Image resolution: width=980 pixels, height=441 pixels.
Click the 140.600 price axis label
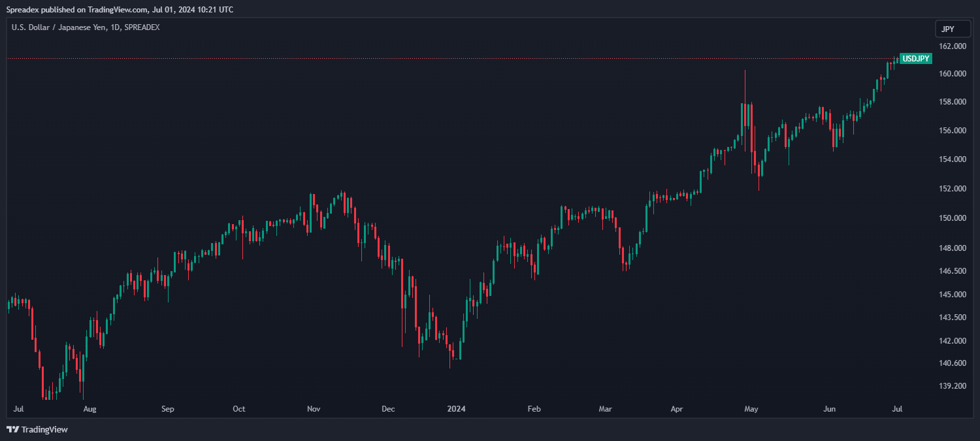pyautogui.click(x=953, y=363)
